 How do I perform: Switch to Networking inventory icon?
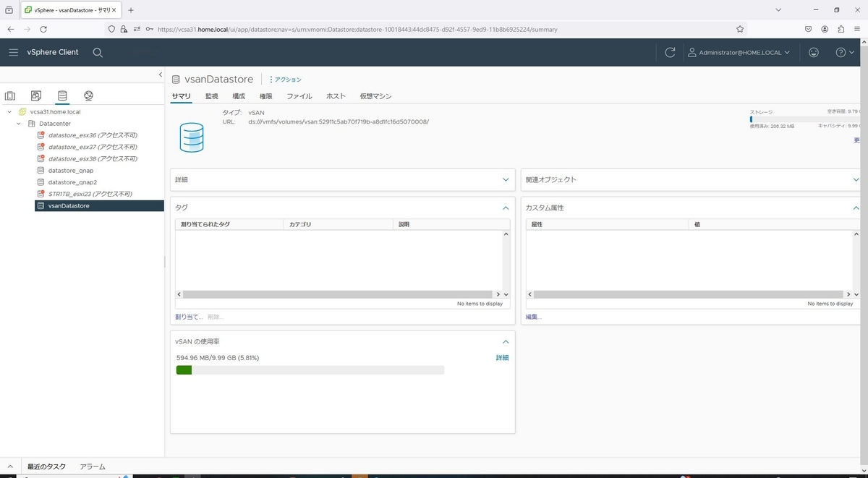(88, 95)
